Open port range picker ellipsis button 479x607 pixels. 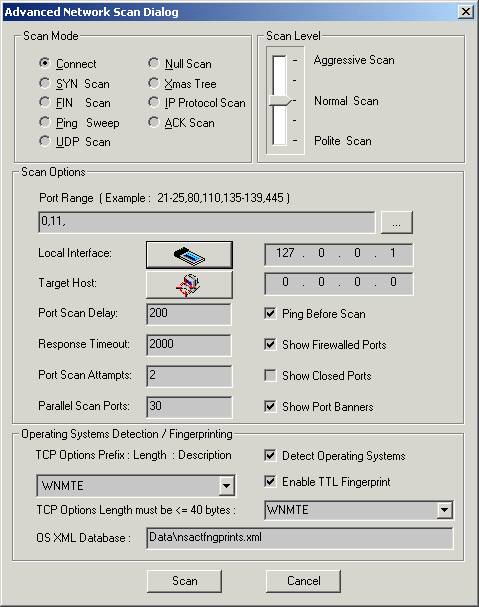pyautogui.click(x=397, y=222)
